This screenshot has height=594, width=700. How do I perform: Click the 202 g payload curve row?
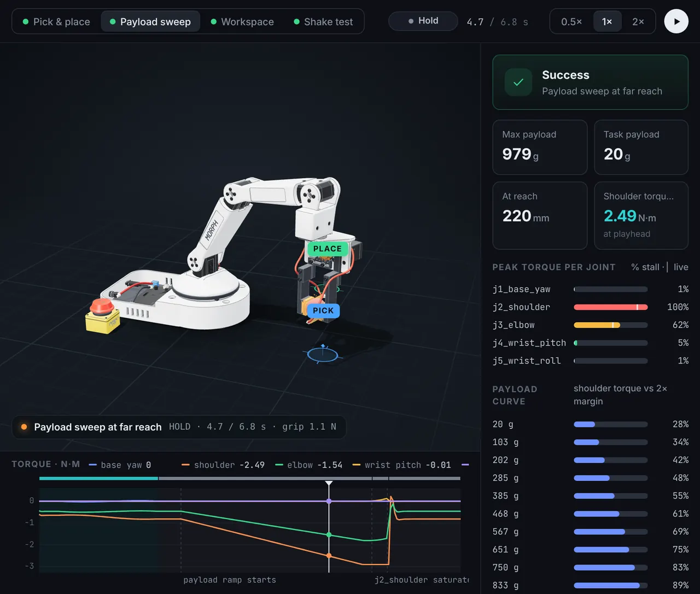[x=591, y=460]
